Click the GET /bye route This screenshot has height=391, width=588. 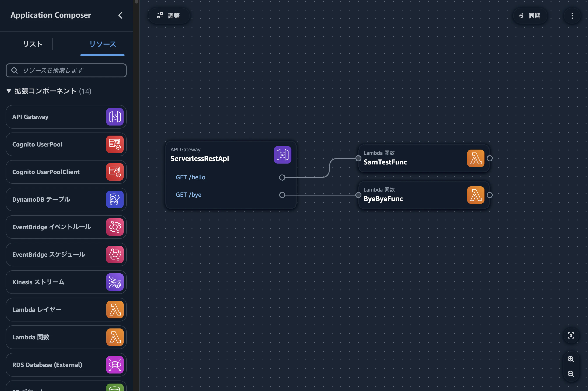188,195
